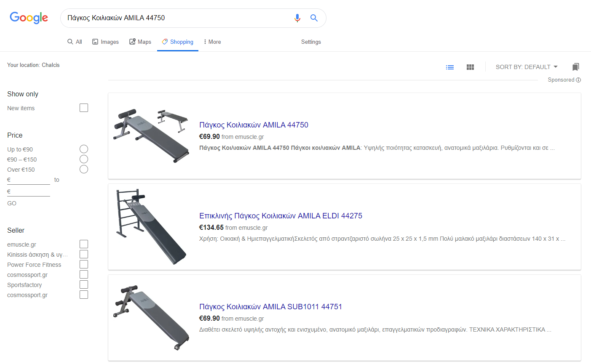
Task: Start voice search with microphone icon
Action: 297,18
